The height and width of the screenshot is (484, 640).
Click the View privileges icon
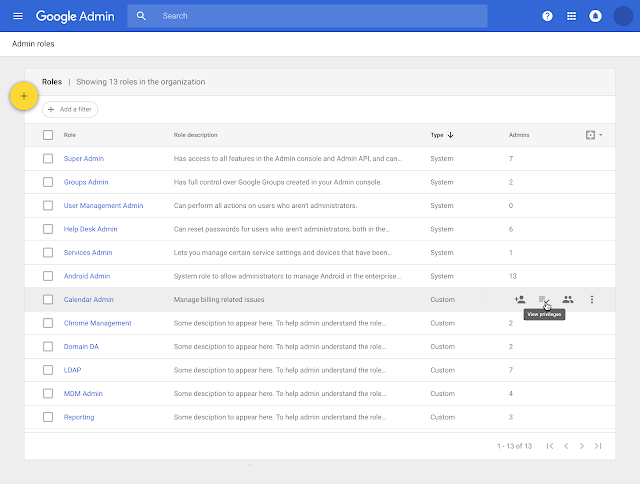tap(543, 299)
